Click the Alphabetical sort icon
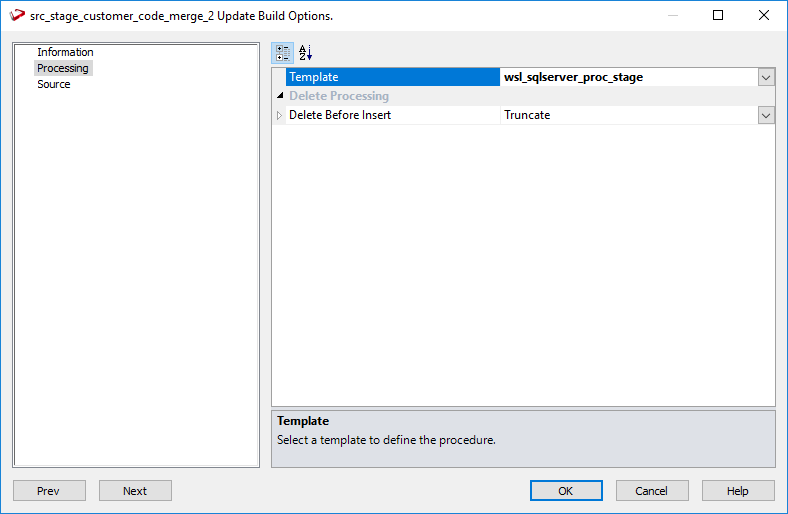This screenshot has width=788, height=514. [x=306, y=53]
